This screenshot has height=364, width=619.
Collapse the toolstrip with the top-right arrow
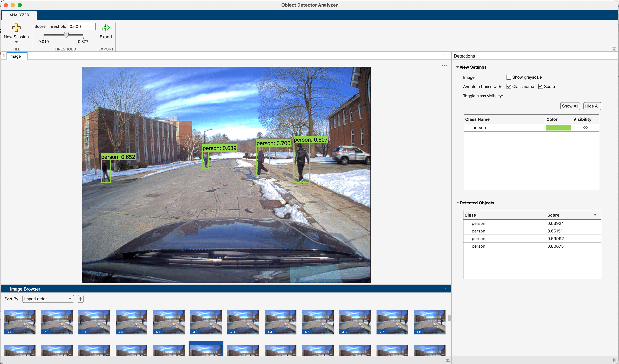(614, 48)
